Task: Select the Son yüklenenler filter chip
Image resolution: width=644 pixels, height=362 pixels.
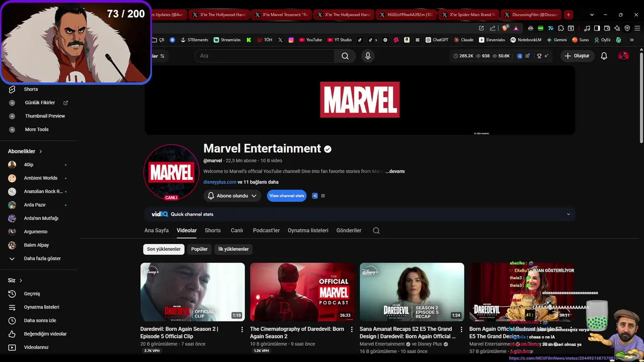Action: [x=164, y=249]
